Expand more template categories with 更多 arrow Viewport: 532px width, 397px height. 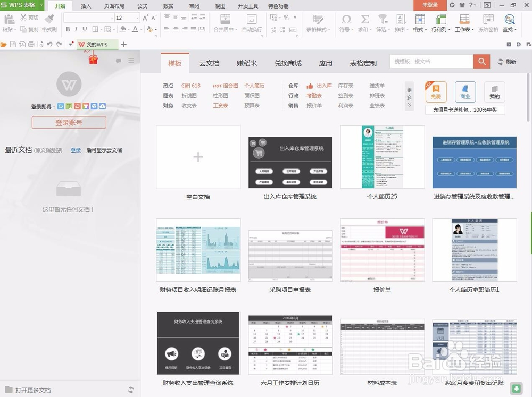[408, 96]
